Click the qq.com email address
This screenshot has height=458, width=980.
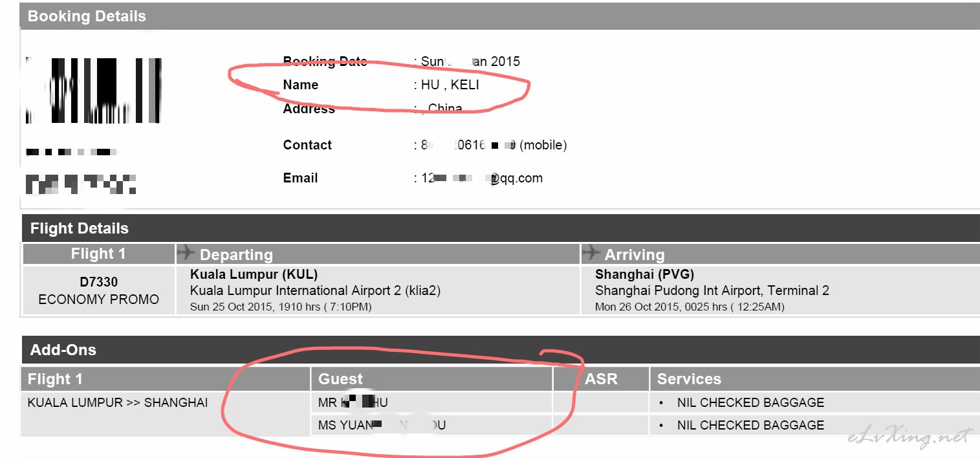coord(482,178)
